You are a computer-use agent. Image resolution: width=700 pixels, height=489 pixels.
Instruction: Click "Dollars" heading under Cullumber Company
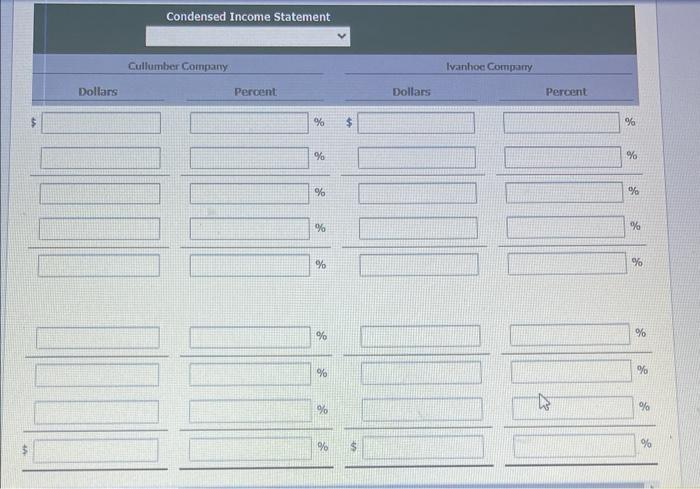pos(98,92)
